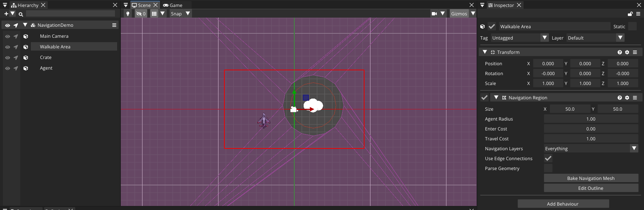The width and height of the screenshot is (644, 210).
Task: Click the Transform help question-mark icon
Action: pyautogui.click(x=620, y=52)
